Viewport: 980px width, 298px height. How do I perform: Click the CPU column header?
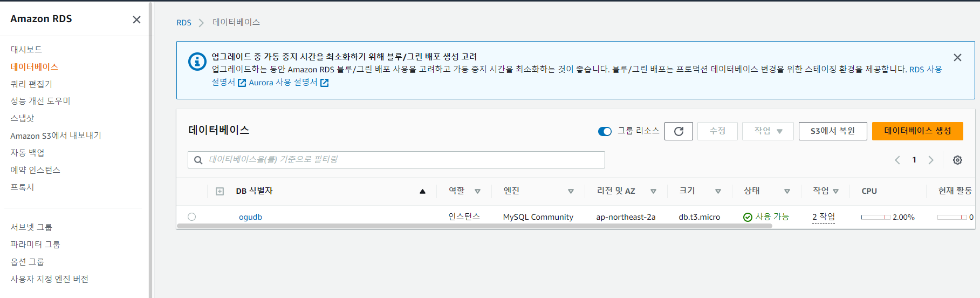(x=869, y=191)
